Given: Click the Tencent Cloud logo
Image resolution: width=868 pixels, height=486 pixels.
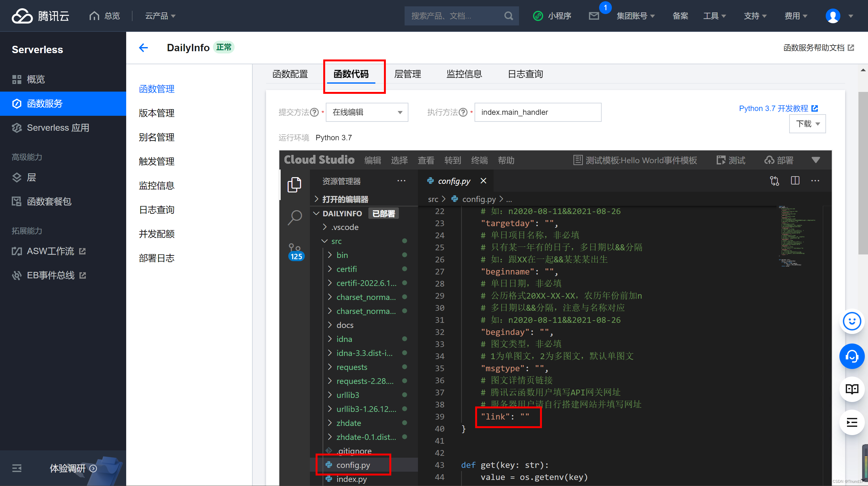Looking at the screenshot, I should (x=40, y=16).
